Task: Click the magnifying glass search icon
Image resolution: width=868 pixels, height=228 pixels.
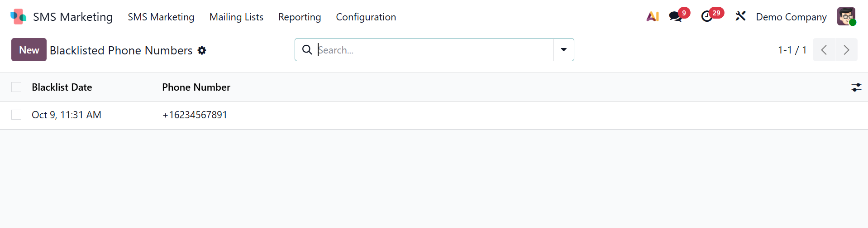Action: click(x=307, y=50)
